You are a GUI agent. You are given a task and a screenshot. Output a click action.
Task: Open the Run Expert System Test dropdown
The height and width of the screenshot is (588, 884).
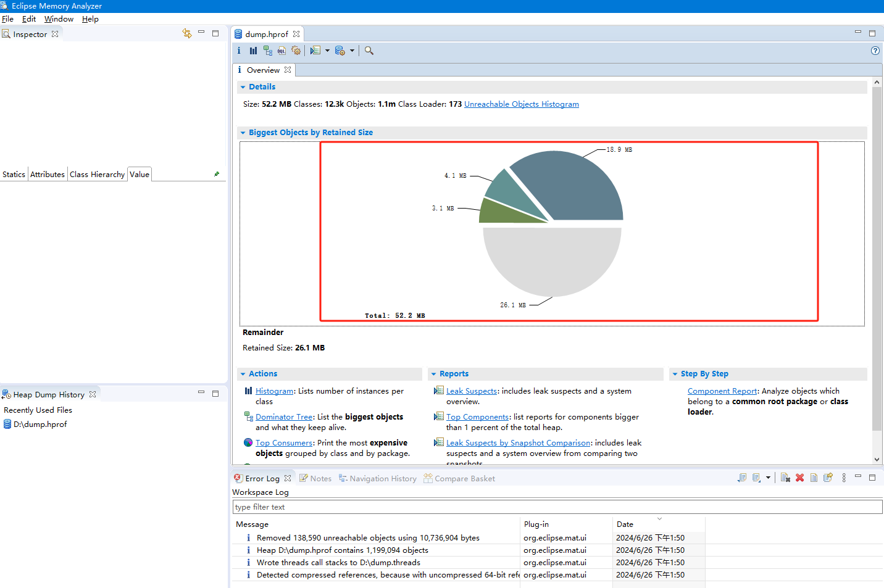pos(327,51)
